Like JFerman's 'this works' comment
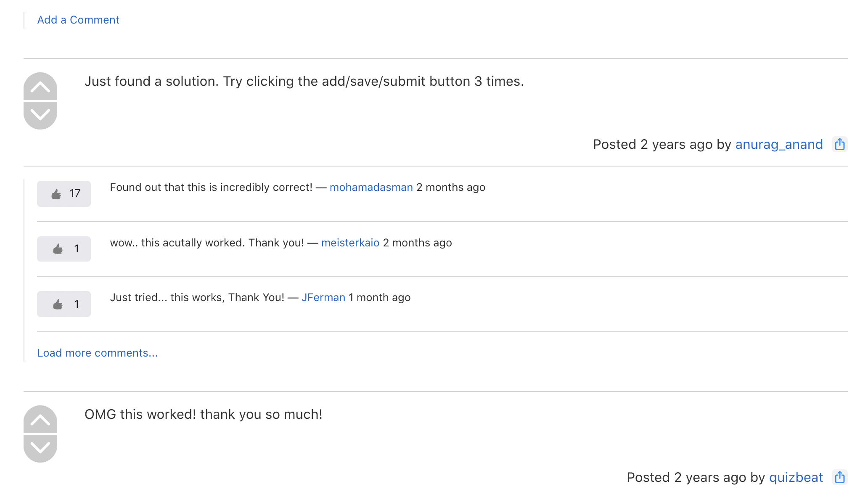The width and height of the screenshot is (868, 492). tap(64, 304)
